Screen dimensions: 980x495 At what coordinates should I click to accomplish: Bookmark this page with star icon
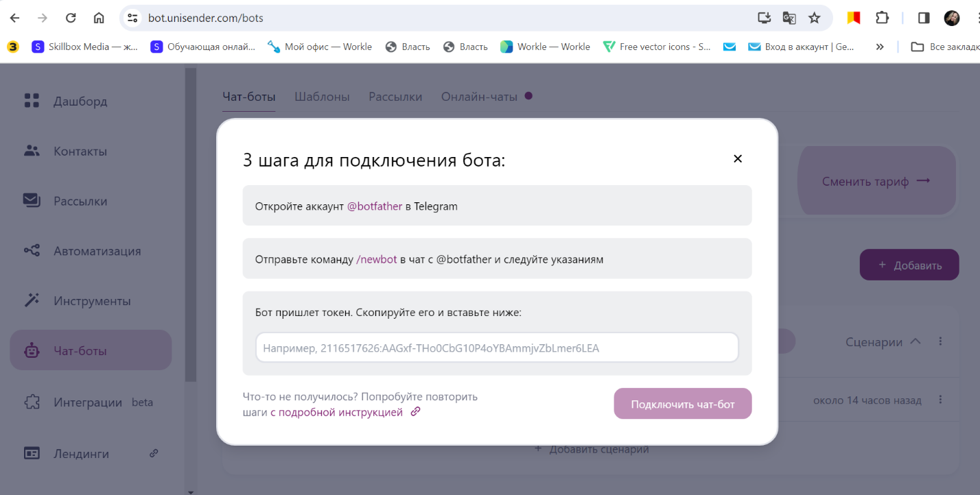coord(815,18)
